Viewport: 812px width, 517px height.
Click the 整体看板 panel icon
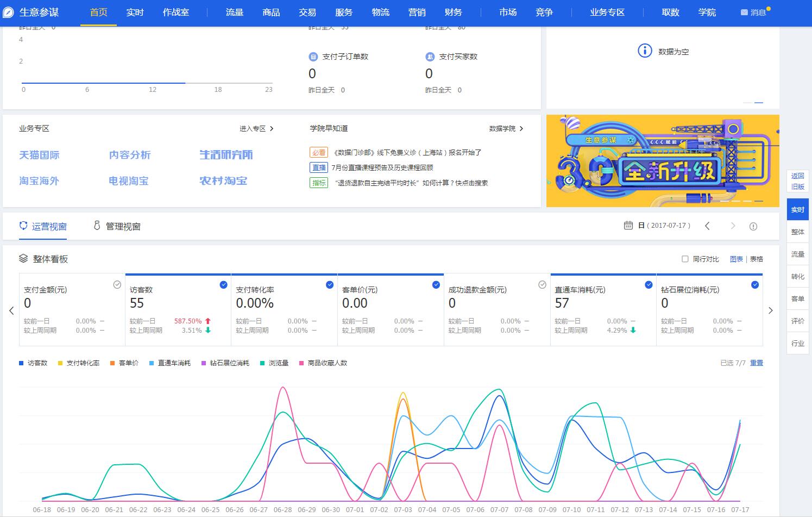click(23, 259)
